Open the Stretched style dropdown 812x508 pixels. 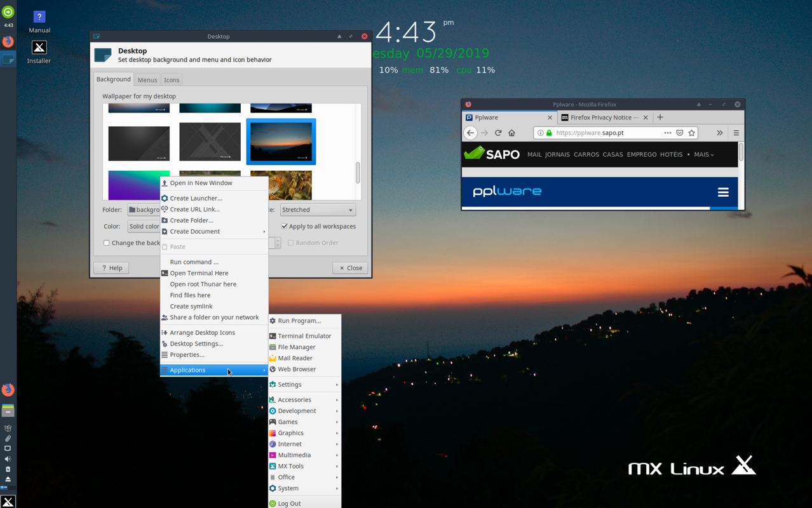click(318, 210)
